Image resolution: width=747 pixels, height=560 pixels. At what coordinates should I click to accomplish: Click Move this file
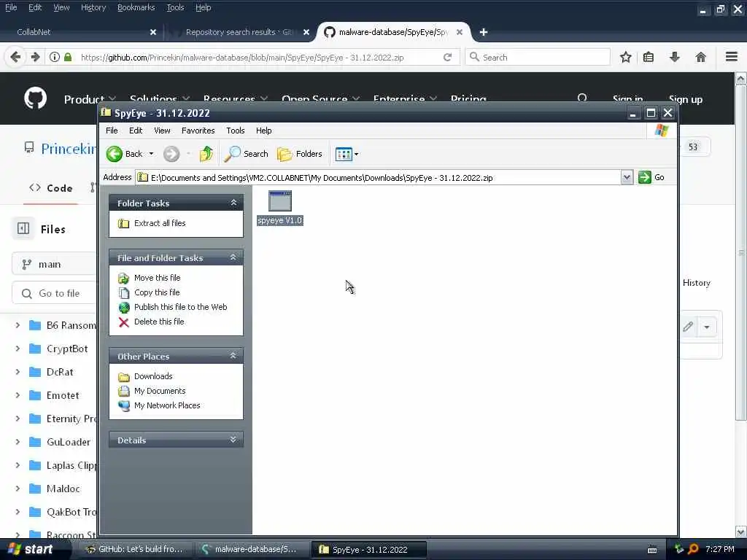[158, 278]
